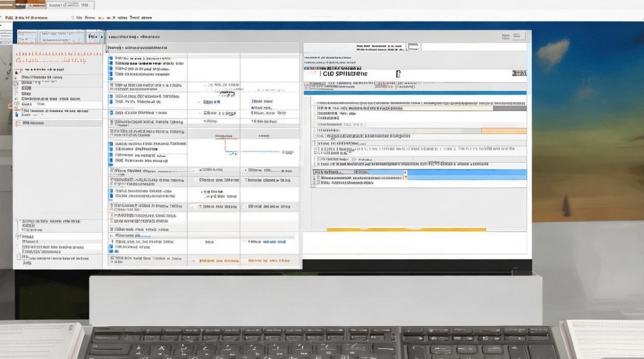Image resolution: width=644 pixels, height=359 pixels.
Task: Click first blue icon in the middle list
Action: click(111, 58)
